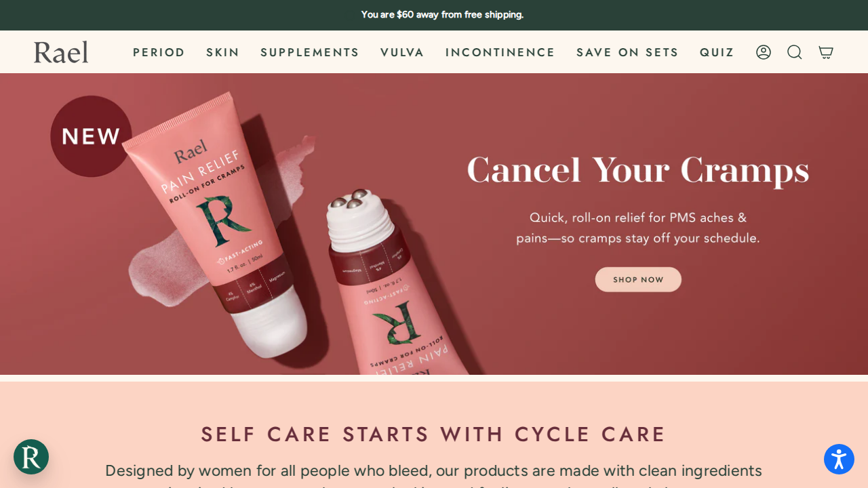Click the Self Care Starts heading
Viewport: 868px width, 488px height.
tap(434, 434)
